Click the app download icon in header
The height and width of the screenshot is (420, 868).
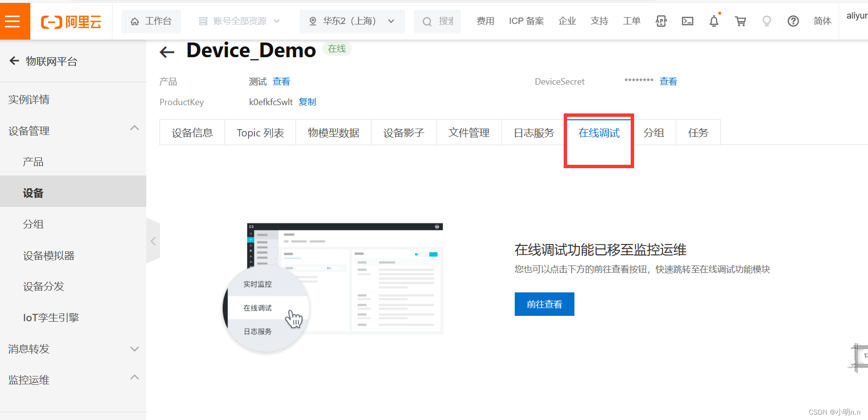pos(661,21)
